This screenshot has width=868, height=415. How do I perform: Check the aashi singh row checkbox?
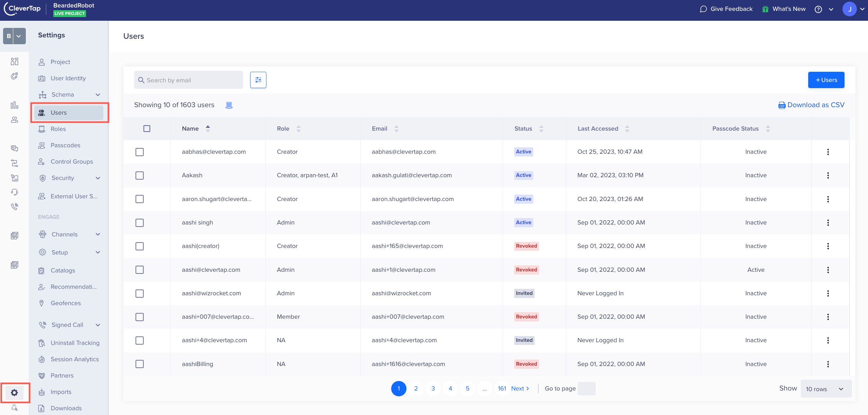[139, 222]
